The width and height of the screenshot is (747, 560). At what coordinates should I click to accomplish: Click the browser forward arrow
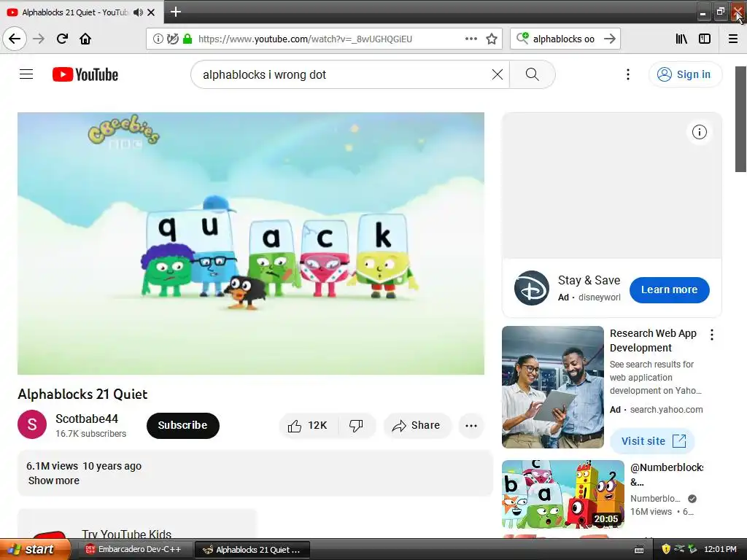point(39,39)
